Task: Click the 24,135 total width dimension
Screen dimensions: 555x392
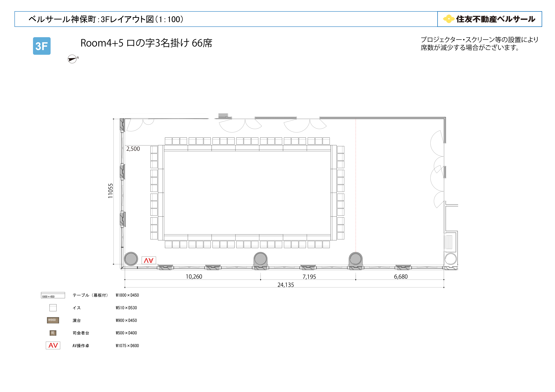Action: (286, 285)
